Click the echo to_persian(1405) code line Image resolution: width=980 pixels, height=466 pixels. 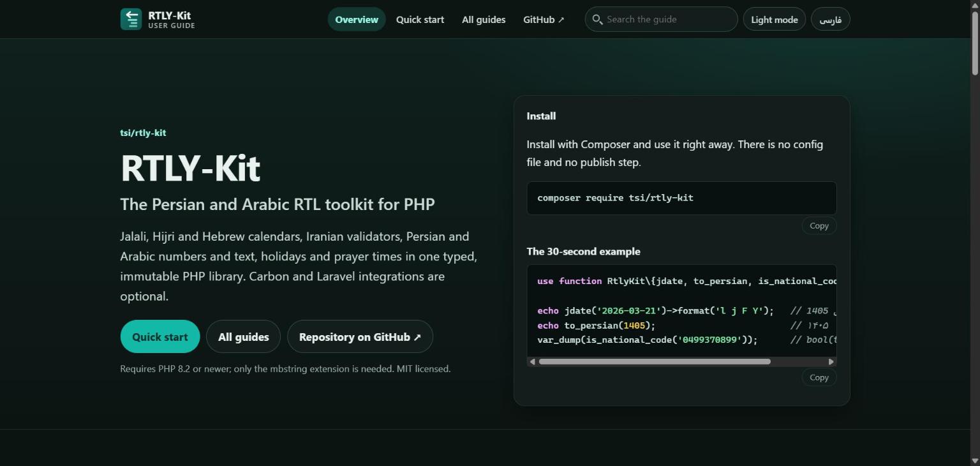point(597,325)
